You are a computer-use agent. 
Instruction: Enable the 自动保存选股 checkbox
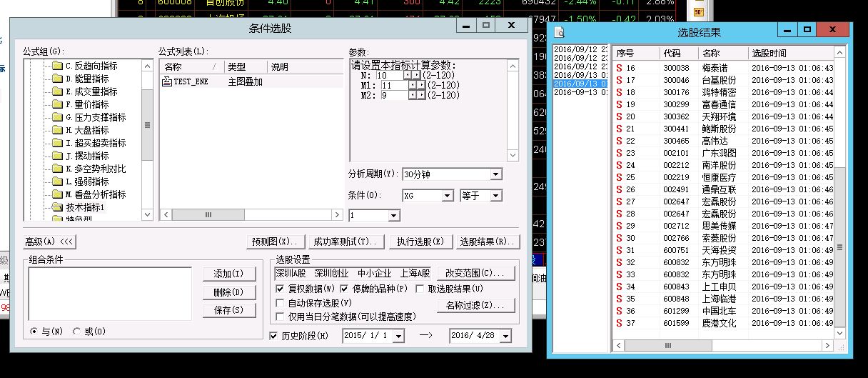(280, 303)
